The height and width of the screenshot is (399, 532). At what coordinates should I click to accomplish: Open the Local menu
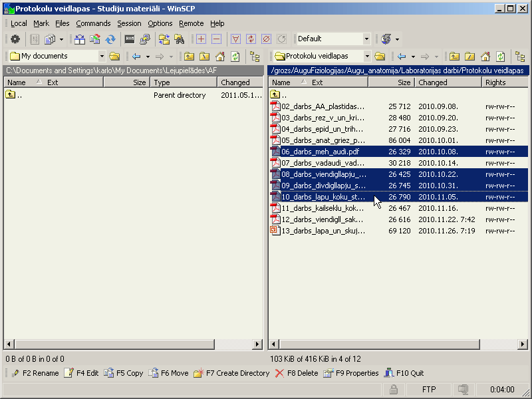tap(19, 23)
